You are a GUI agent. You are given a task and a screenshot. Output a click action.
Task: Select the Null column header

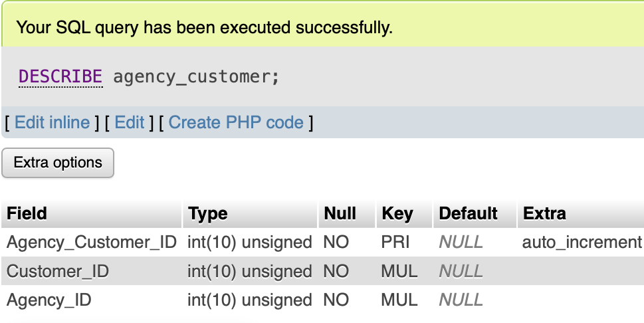340,213
